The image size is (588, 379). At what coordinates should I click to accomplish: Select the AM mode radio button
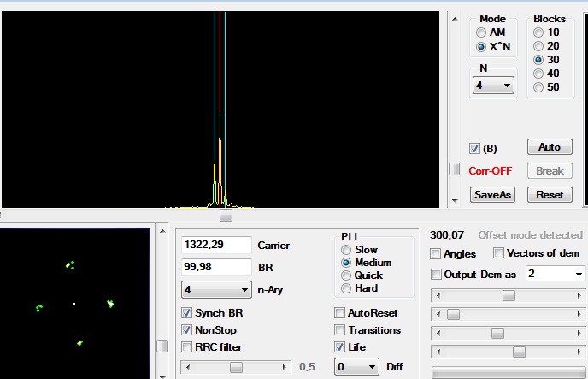[481, 33]
